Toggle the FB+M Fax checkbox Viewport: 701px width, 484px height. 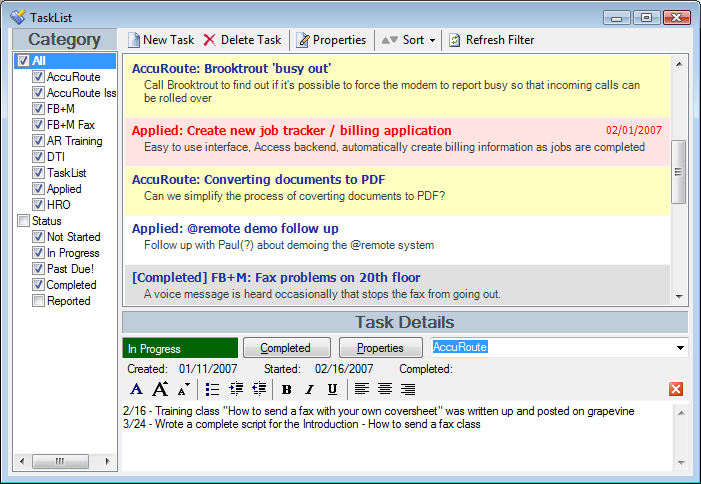click(x=38, y=125)
